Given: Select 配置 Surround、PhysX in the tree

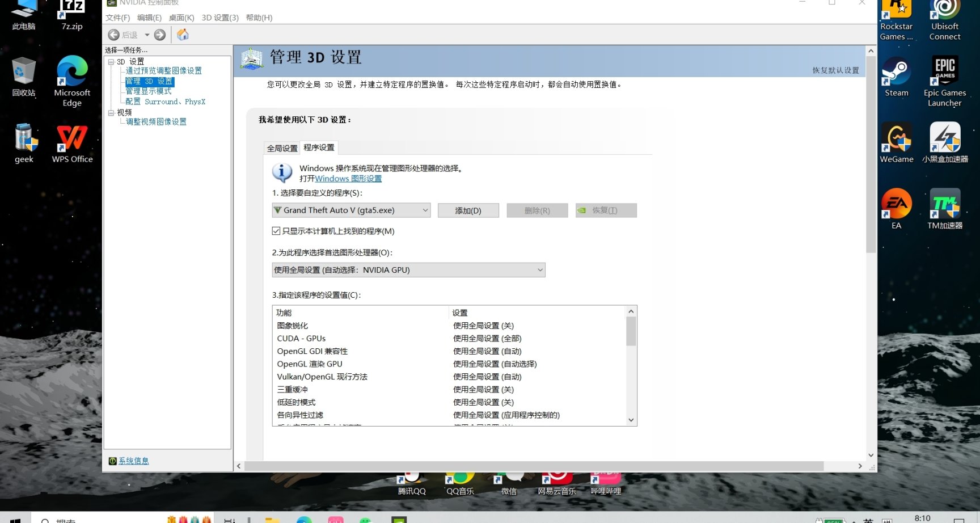Looking at the screenshot, I should point(166,102).
